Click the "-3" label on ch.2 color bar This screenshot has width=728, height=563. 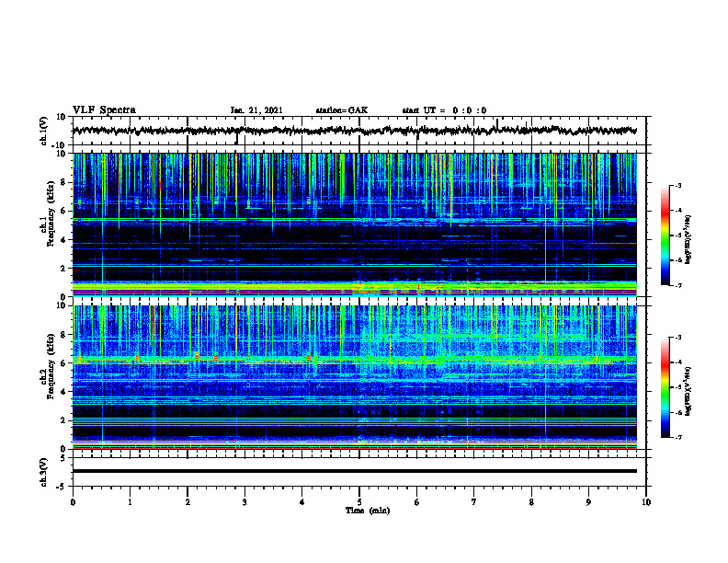(677, 338)
